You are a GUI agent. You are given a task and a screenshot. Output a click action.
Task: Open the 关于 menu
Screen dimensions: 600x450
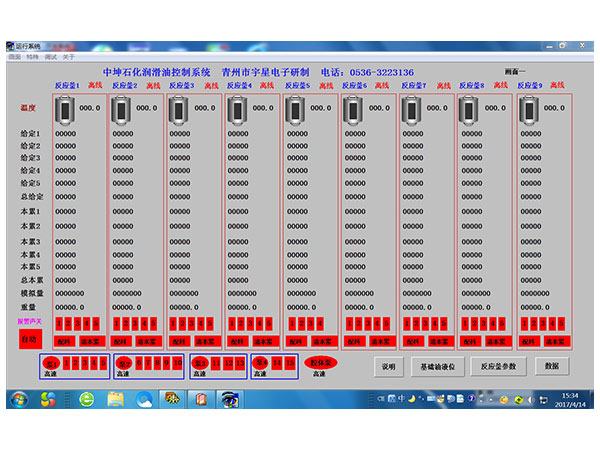click(68, 57)
